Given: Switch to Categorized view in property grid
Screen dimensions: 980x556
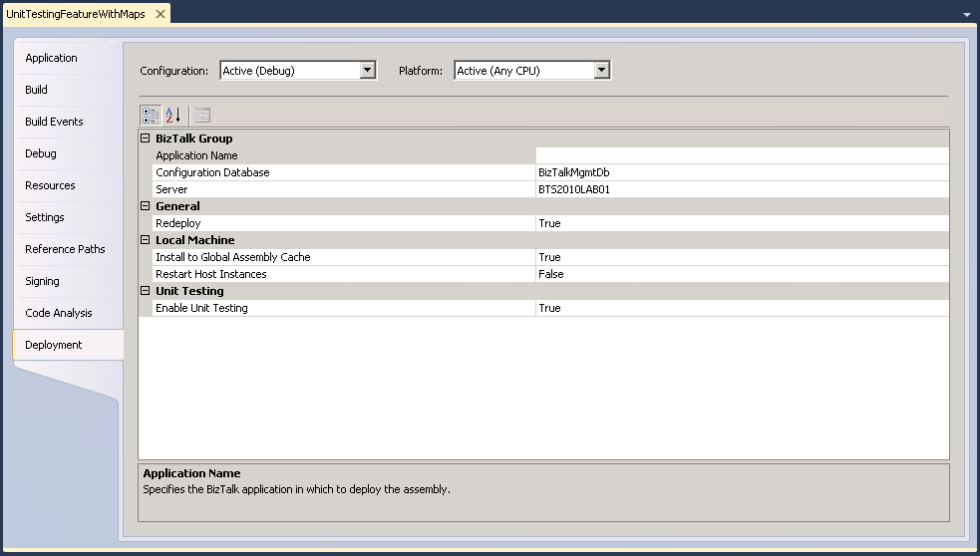Looking at the screenshot, I should [x=150, y=115].
